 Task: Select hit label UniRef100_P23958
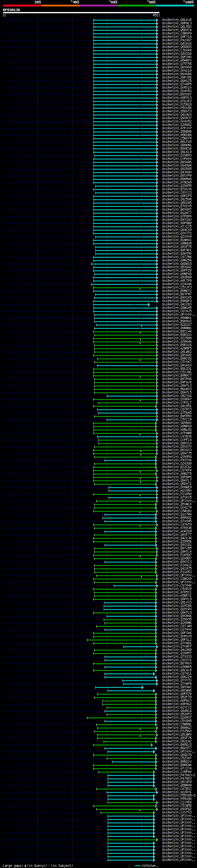177,494
